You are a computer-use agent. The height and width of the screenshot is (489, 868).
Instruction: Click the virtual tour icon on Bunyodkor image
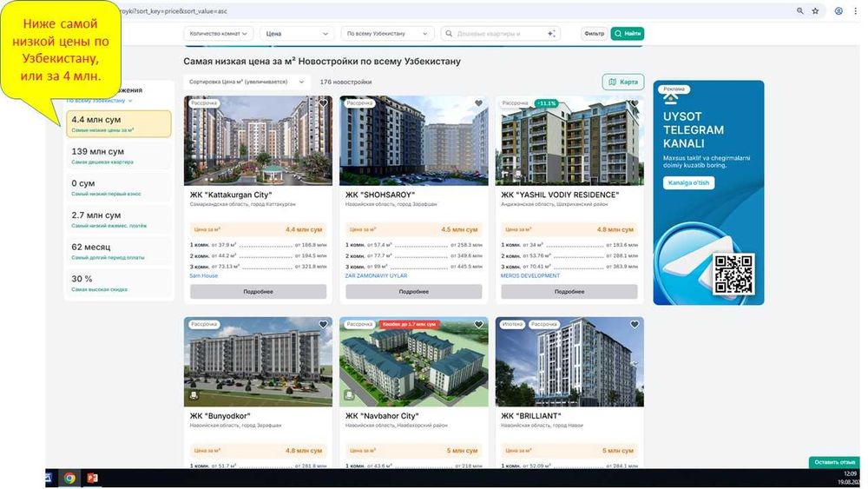[194, 395]
